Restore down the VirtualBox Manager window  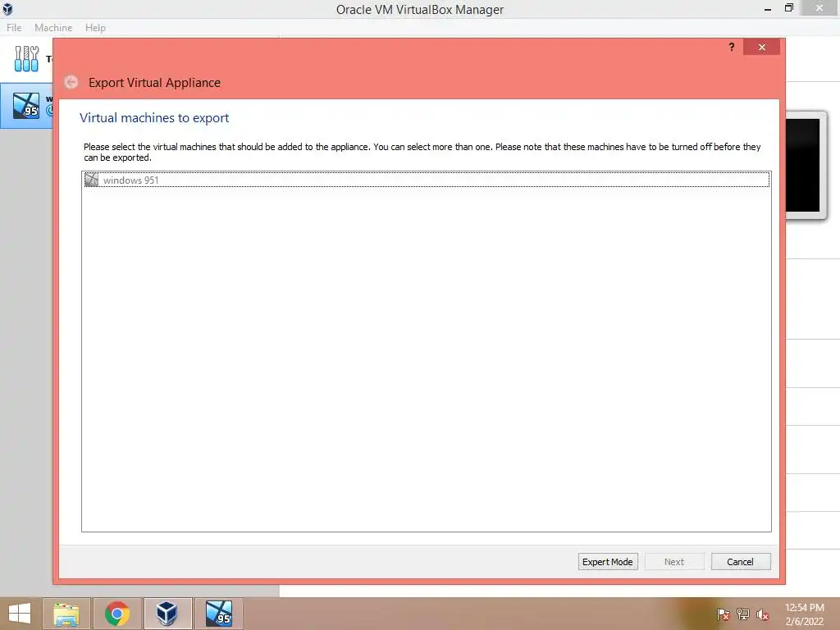[x=788, y=8]
